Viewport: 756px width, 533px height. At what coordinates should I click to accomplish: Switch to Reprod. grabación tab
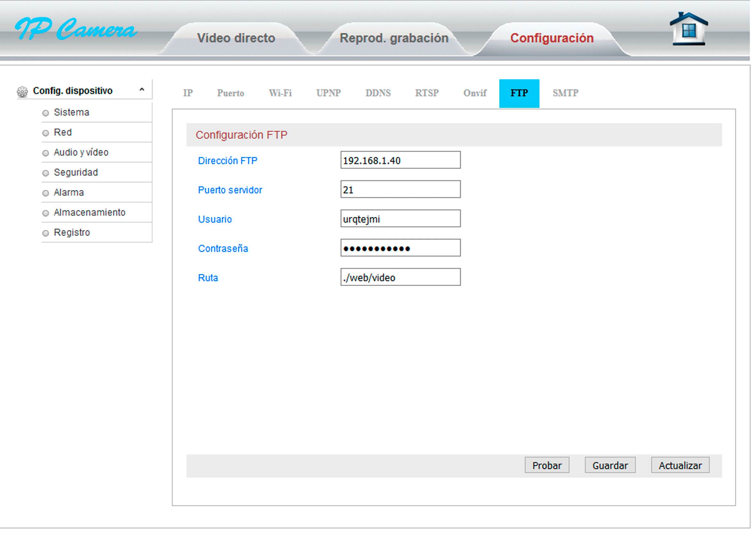(x=394, y=38)
